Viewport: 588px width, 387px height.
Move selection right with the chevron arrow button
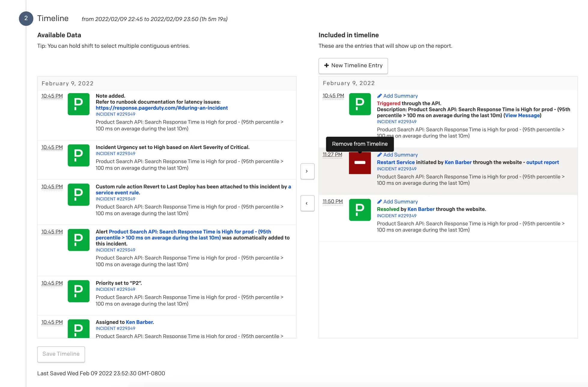(x=307, y=171)
